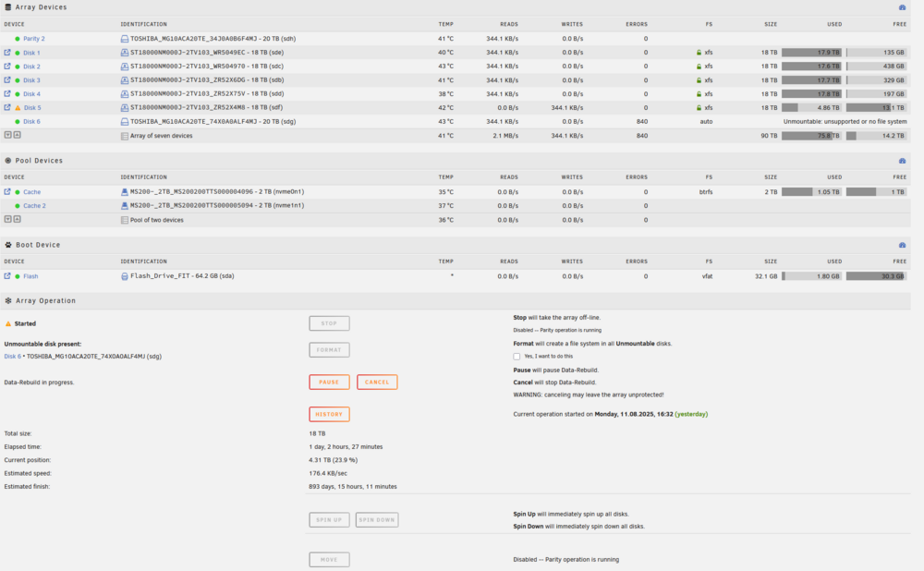Click the Cancel data-rebuild button

pyautogui.click(x=377, y=382)
